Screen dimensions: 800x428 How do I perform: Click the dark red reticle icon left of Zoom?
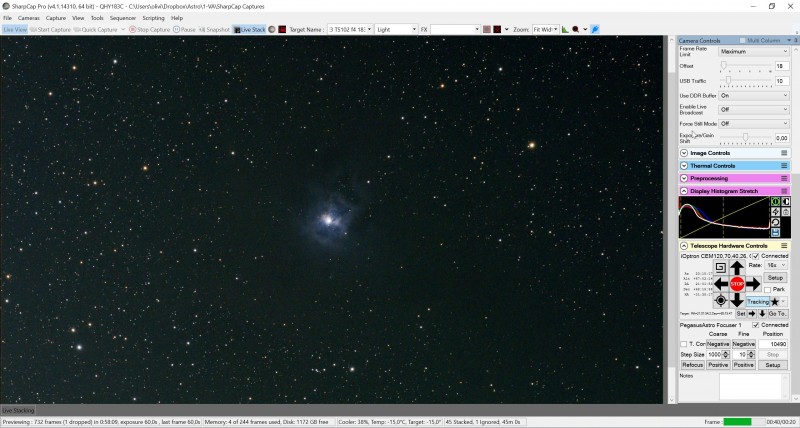(497, 30)
